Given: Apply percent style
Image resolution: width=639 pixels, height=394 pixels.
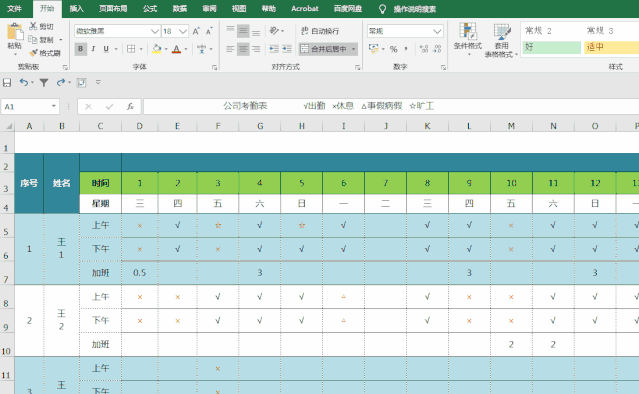Looking at the screenshot, I should [x=393, y=49].
